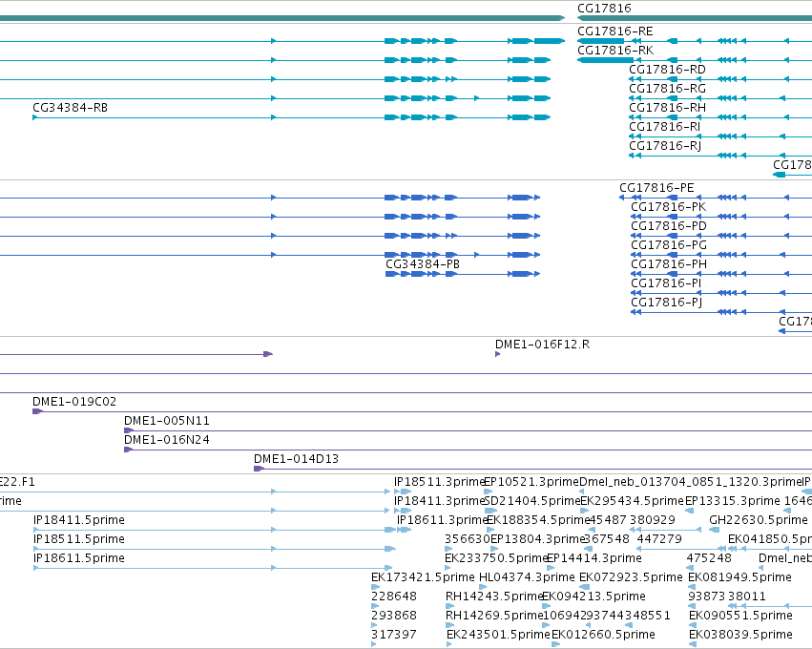Click the feature labeled 317397
812x649 pixels.
pyautogui.click(x=393, y=636)
